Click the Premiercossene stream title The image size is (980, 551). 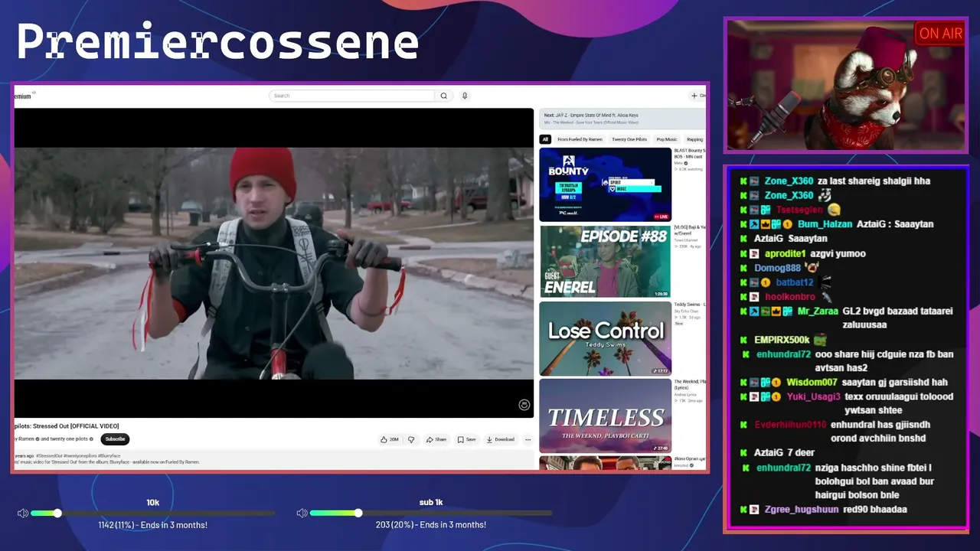218,42
